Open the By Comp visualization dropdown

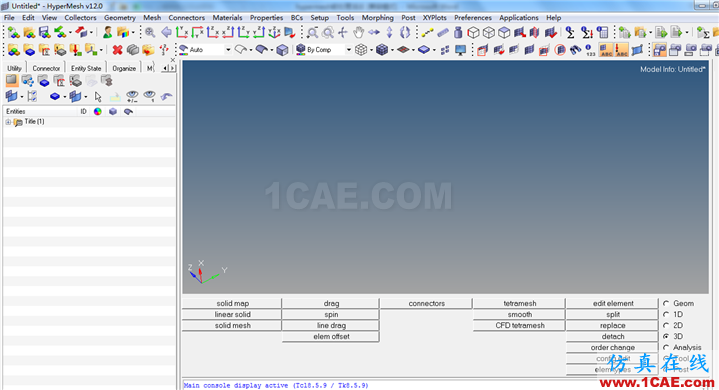[348, 49]
